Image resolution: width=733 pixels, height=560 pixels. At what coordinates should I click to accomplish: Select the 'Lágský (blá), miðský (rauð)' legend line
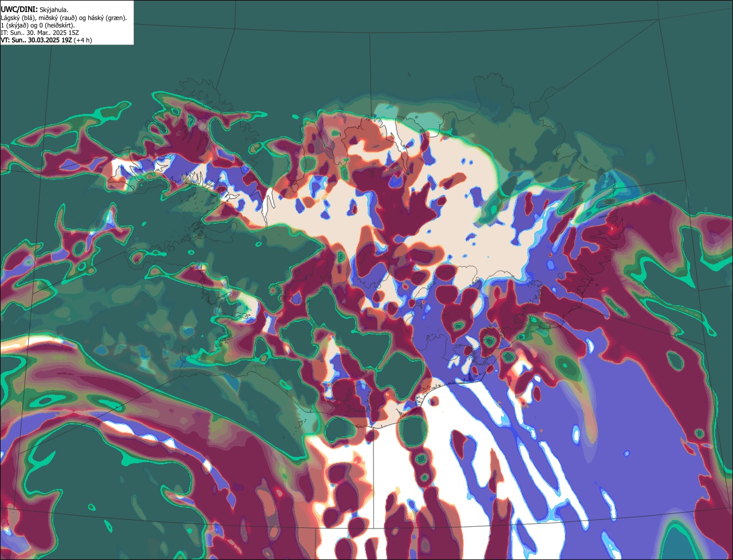tap(64, 18)
